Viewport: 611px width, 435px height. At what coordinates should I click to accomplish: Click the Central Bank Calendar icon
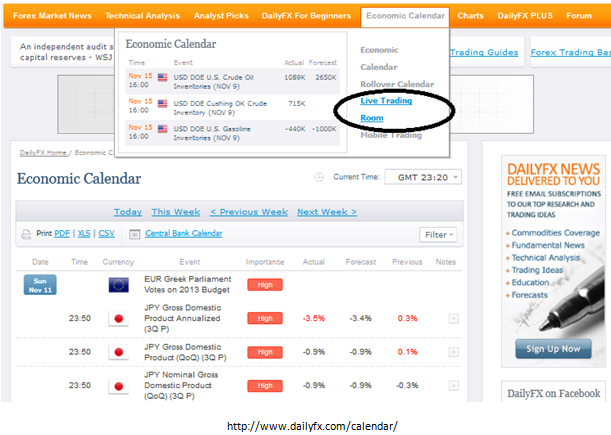(x=134, y=234)
